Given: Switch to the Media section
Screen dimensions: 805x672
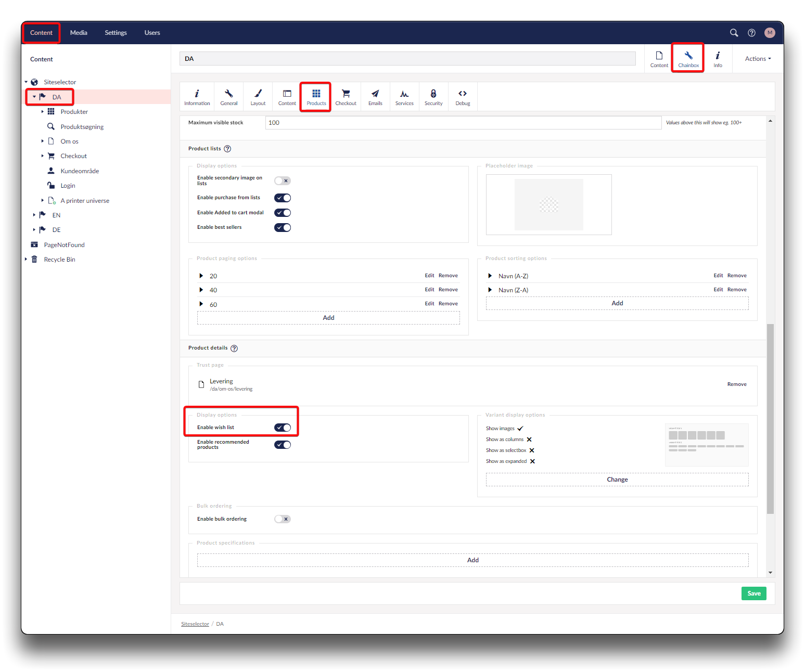Looking at the screenshot, I should [79, 33].
